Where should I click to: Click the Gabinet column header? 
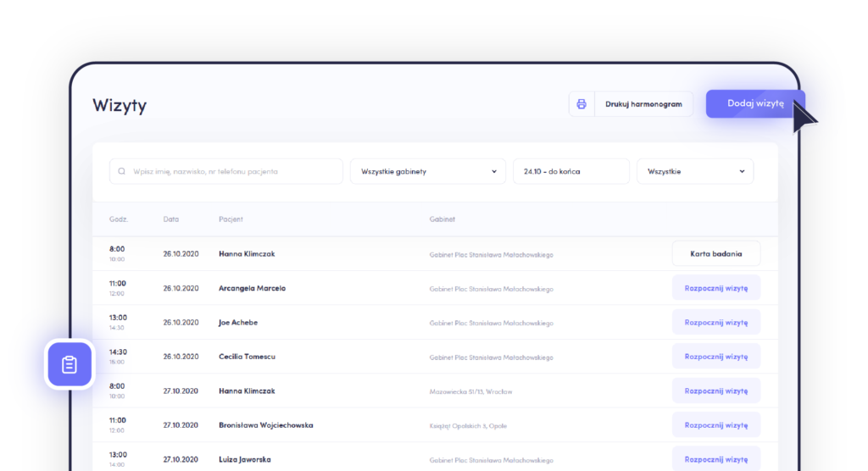point(442,219)
